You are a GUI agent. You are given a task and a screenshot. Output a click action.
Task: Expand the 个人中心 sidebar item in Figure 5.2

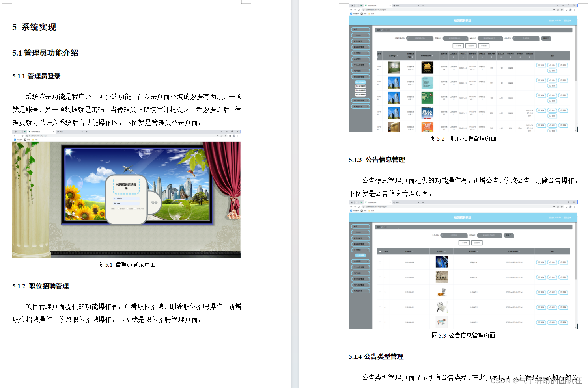[x=360, y=35]
